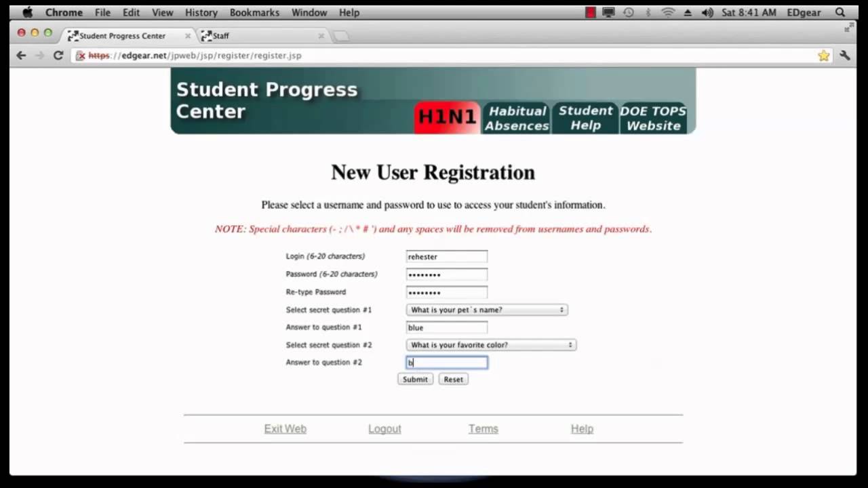Open a new tab button

click(342, 36)
